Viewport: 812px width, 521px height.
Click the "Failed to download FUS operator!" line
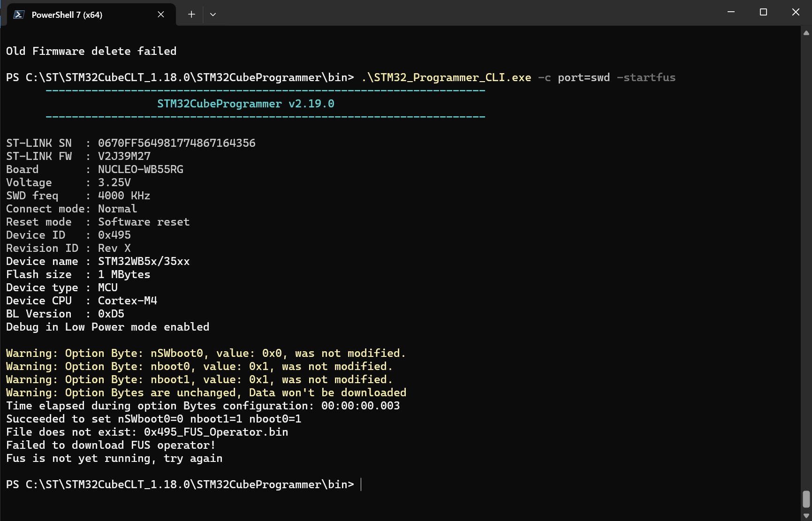click(111, 445)
